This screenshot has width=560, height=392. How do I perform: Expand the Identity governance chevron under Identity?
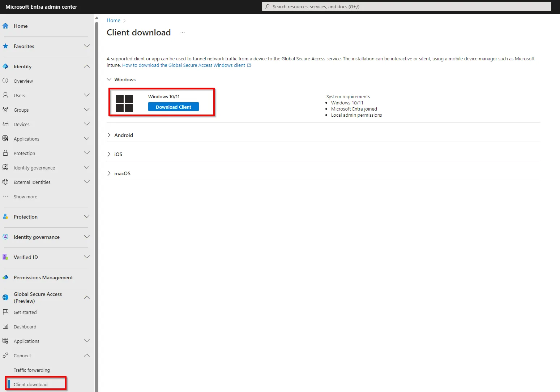(87, 168)
